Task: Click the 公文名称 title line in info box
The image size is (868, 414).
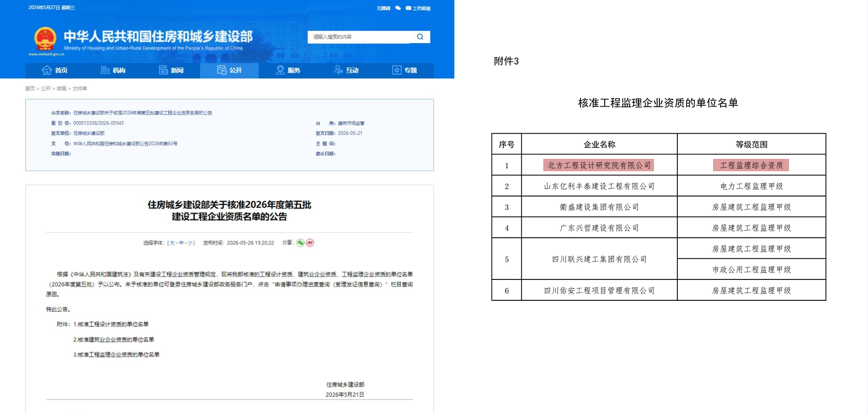Action: pyautogui.click(x=143, y=113)
